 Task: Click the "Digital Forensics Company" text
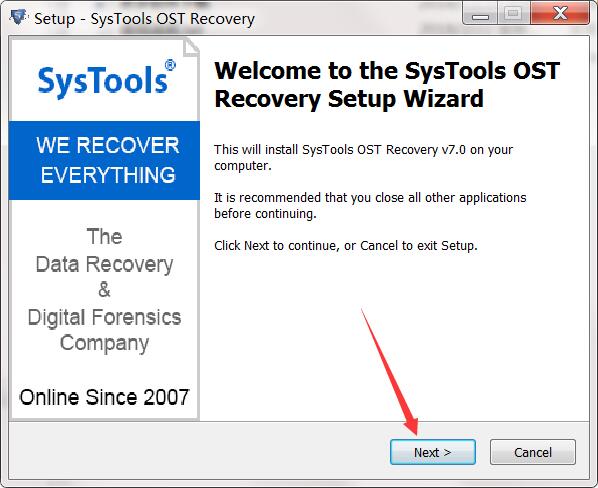104,330
